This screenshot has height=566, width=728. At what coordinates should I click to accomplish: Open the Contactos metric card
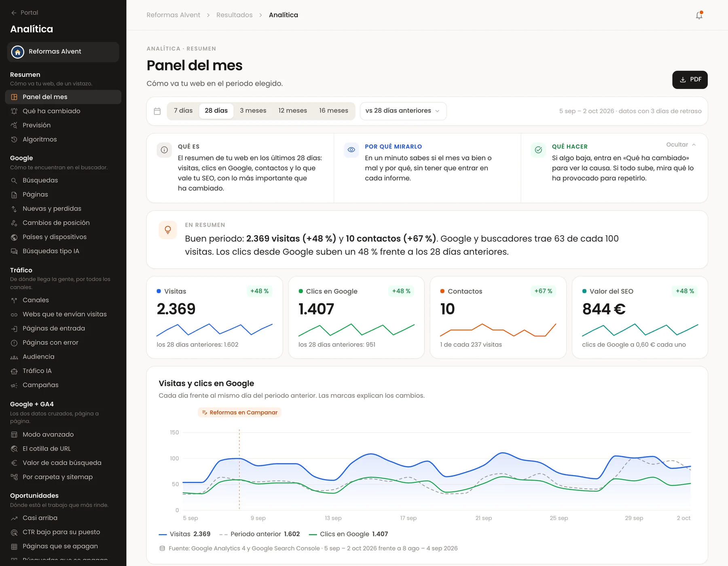click(x=498, y=317)
